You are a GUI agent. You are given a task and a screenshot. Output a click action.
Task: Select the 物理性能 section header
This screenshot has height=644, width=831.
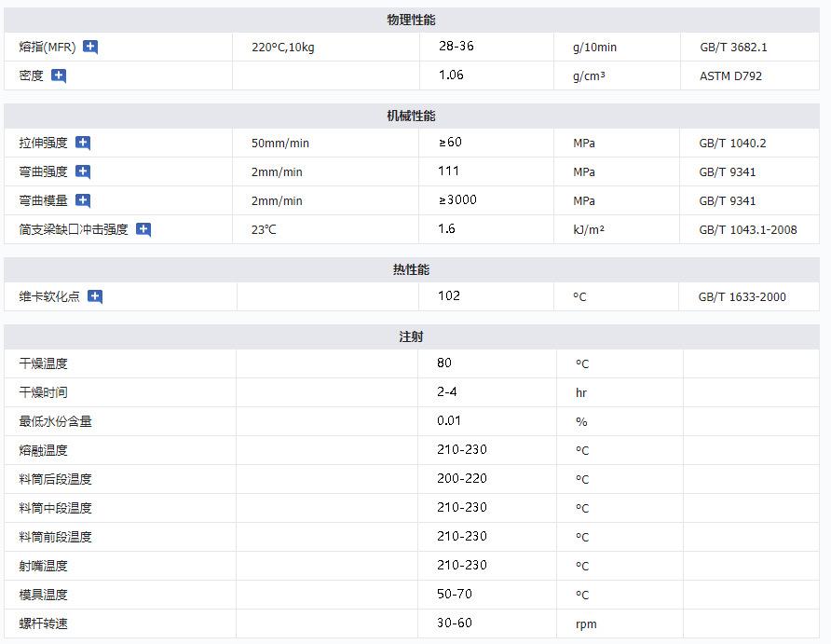[411, 20]
